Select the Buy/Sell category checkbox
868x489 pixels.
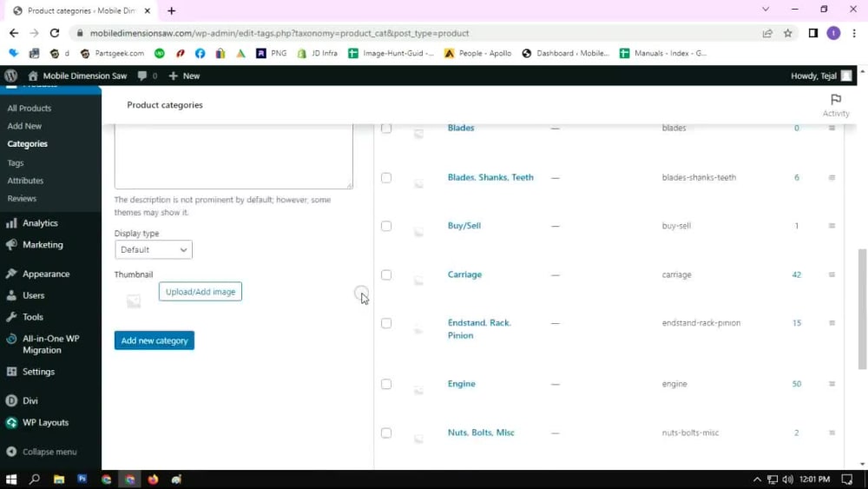386,226
